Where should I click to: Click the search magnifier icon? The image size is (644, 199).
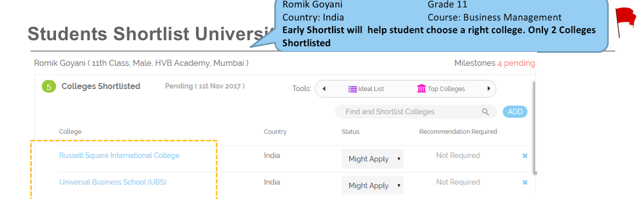pos(485,112)
